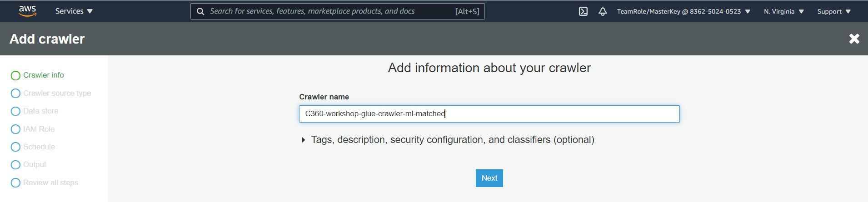Go to the Output step

35,164
